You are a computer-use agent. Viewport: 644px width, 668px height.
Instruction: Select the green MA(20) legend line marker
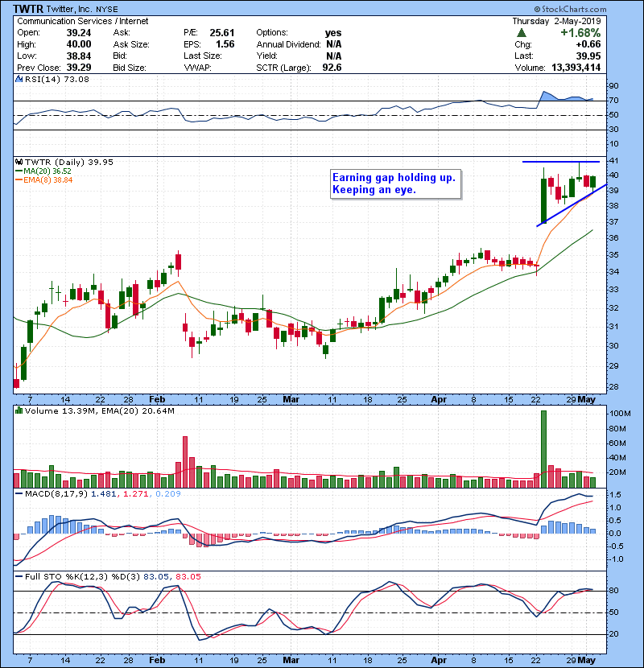click(19, 171)
